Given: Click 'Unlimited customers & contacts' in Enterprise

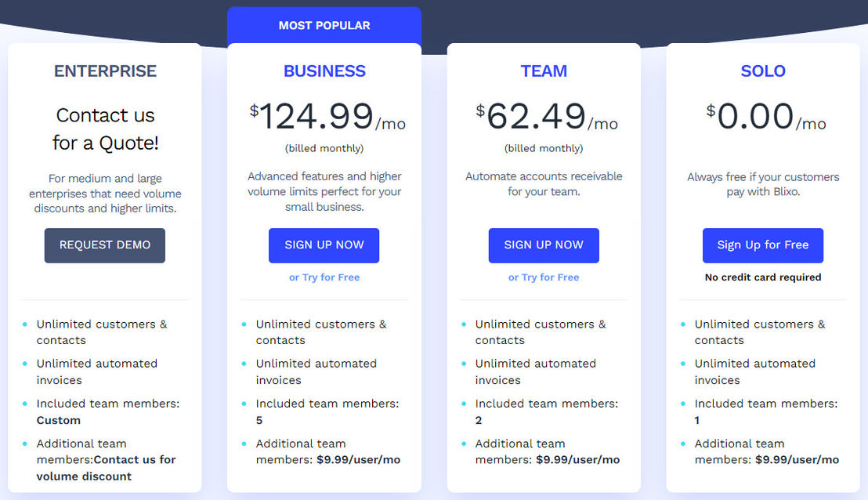Looking at the screenshot, I should coord(102,332).
